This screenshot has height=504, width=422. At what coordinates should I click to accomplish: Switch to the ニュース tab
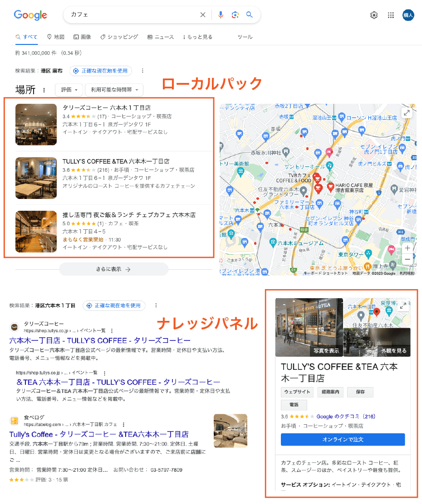[161, 37]
